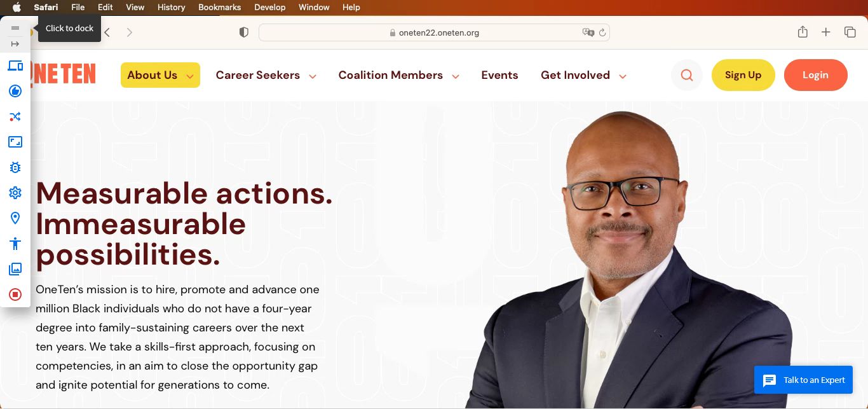Open the Bookmarks menu in menu bar

219,7
